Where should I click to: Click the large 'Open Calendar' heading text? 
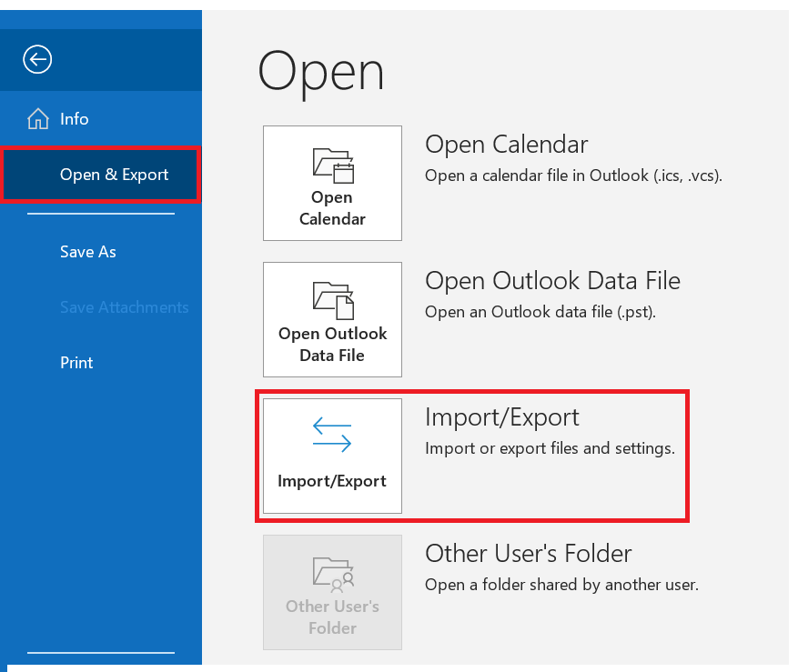pos(507,145)
